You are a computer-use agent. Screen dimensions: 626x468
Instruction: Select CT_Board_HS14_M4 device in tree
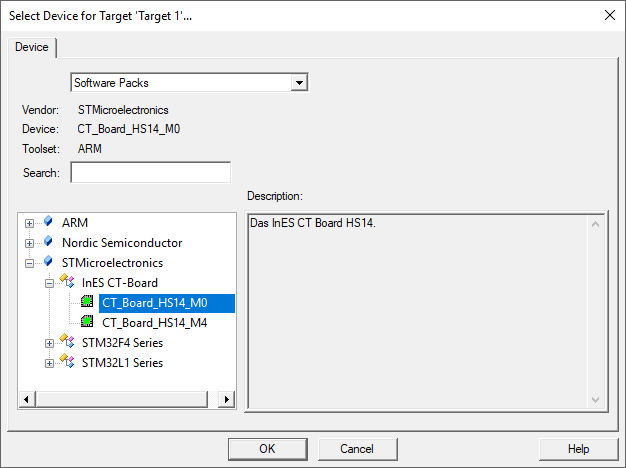click(154, 322)
